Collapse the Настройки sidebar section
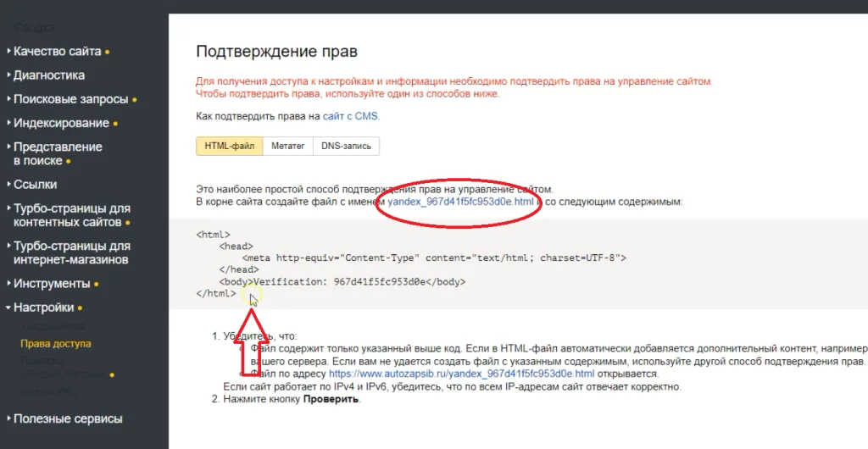The image size is (868, 449). click(x=44, y=308)
